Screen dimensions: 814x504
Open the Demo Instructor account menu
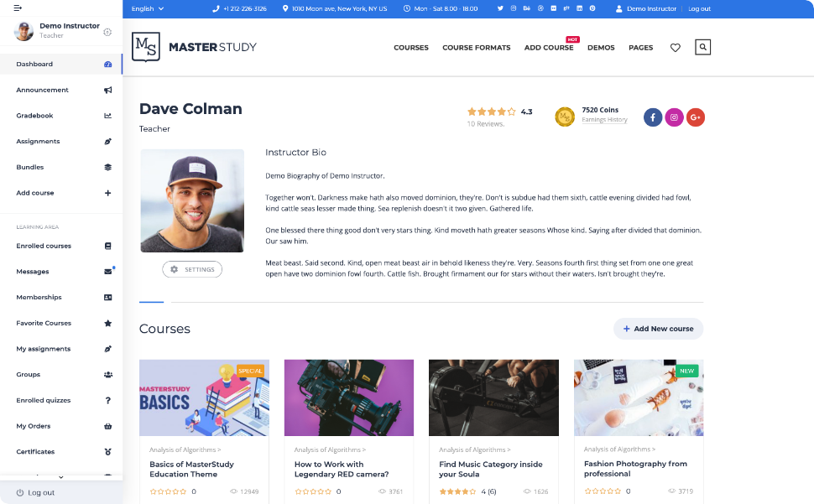pyautogui.click(x=646, y=8)
